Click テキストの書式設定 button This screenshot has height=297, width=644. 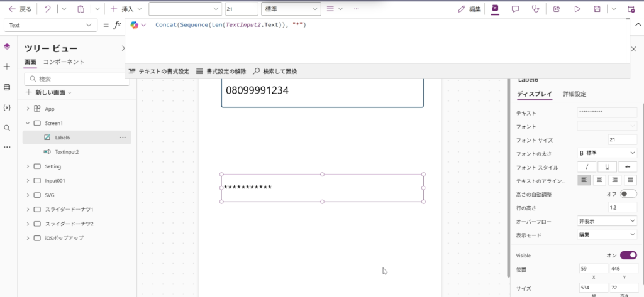pos(158,72)
